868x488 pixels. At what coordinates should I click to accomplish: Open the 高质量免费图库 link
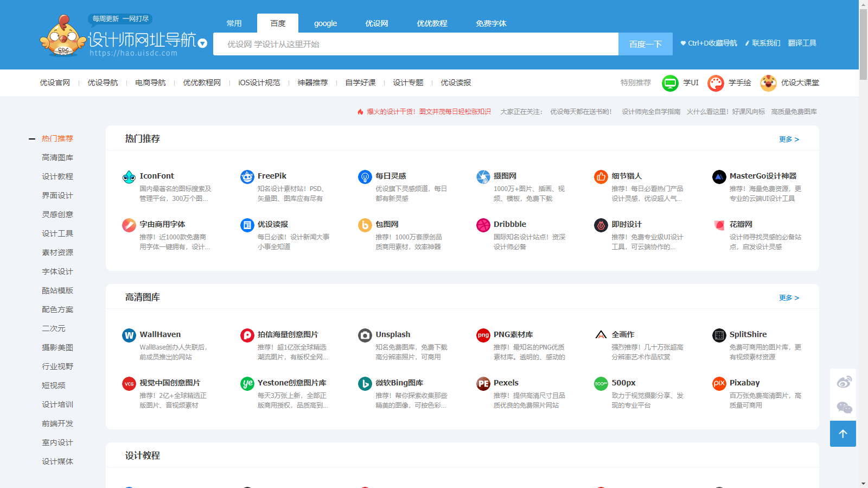click(x=794, y=112)
